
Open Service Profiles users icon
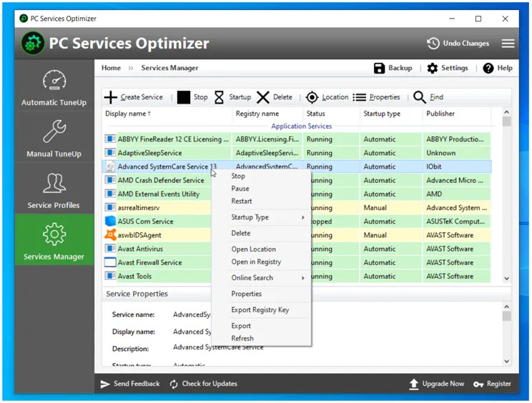tap(54, 183)
